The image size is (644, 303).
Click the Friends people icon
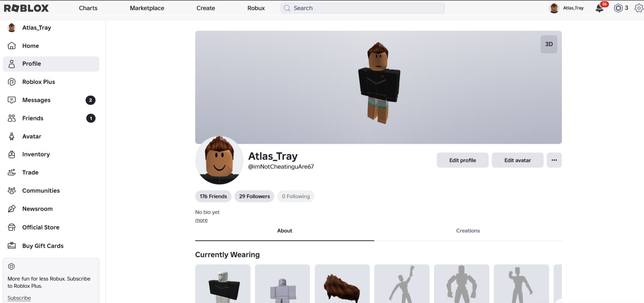click(x=12, y=118)
